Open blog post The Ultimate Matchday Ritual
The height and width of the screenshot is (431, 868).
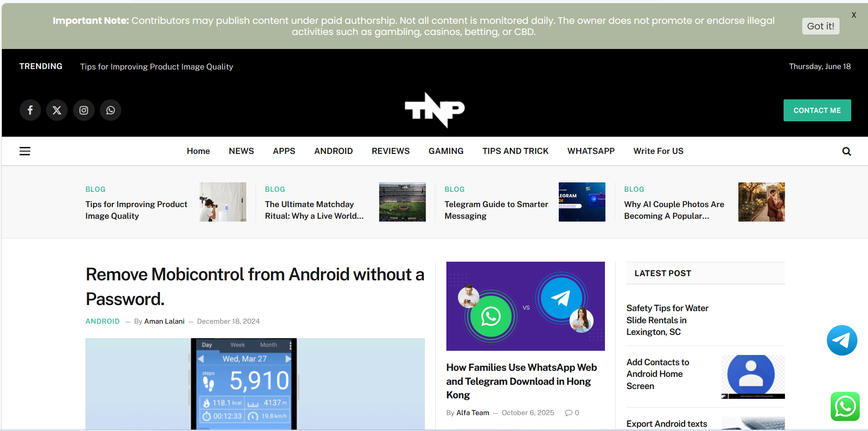314,210
